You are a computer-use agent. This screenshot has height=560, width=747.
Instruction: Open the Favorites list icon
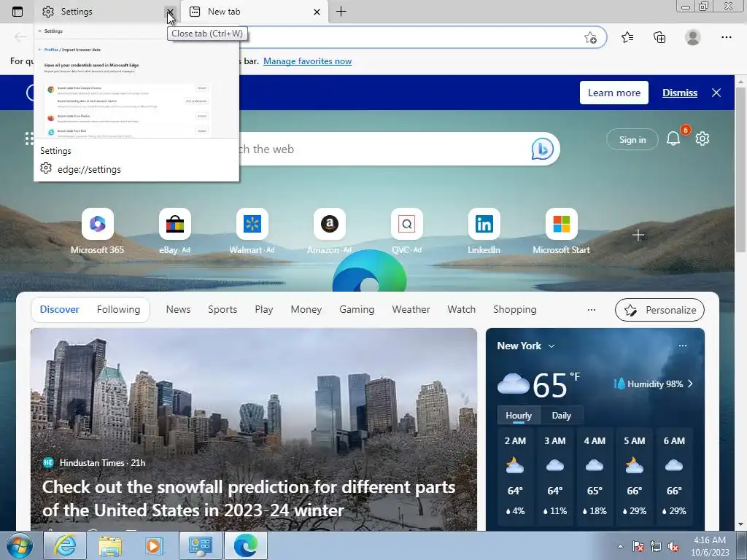click(627, 37)
